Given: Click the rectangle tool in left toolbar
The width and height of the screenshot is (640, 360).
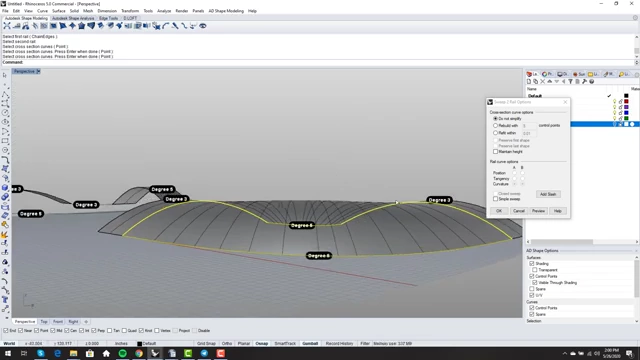Looking at the screenshot, I should (5, 141).
